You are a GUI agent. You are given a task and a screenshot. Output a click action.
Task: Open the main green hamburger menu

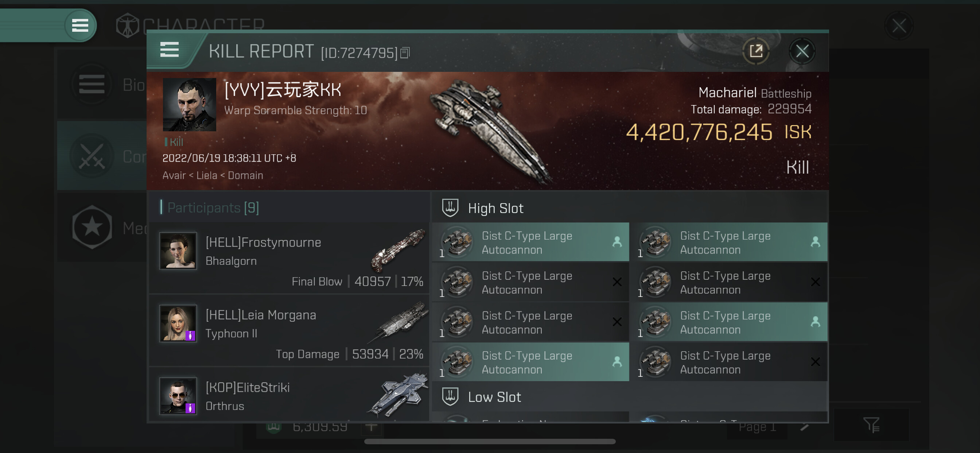(x=80, y=26)
